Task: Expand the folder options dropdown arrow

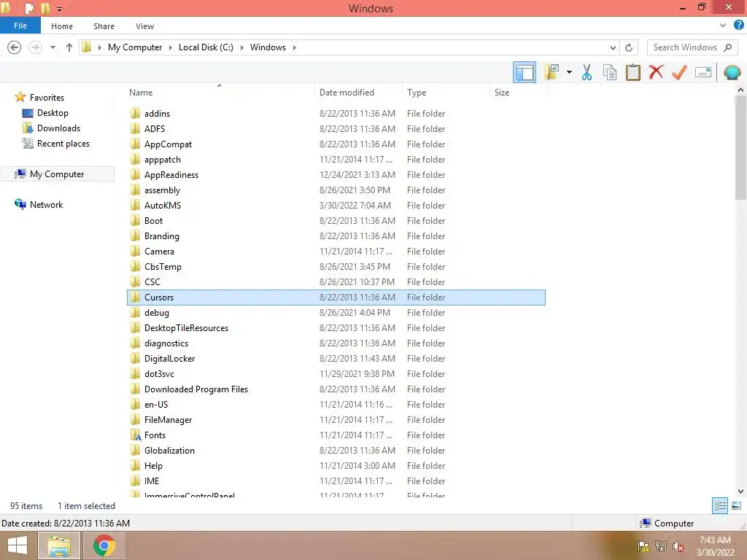Action: [x=569, y=72]
